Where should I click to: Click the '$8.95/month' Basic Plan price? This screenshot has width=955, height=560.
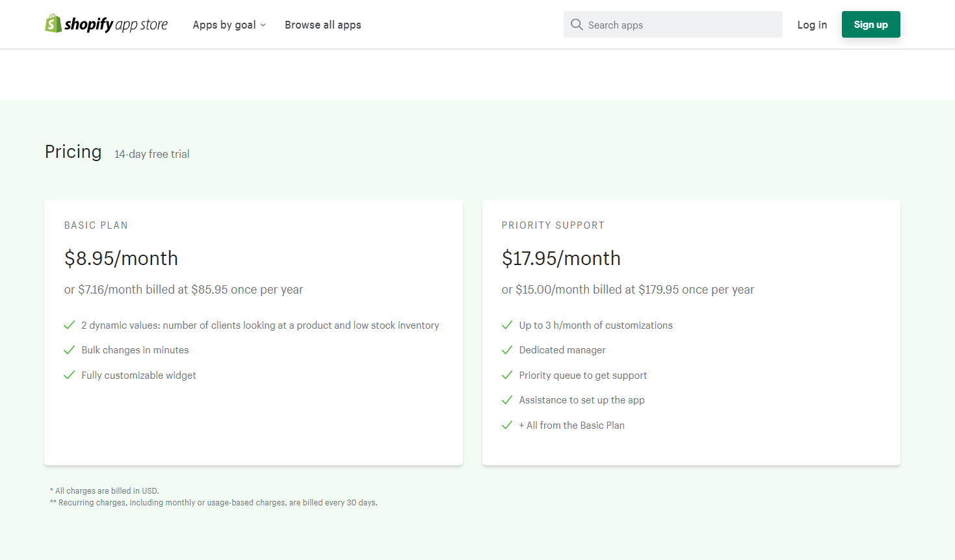tap(121, 259)
